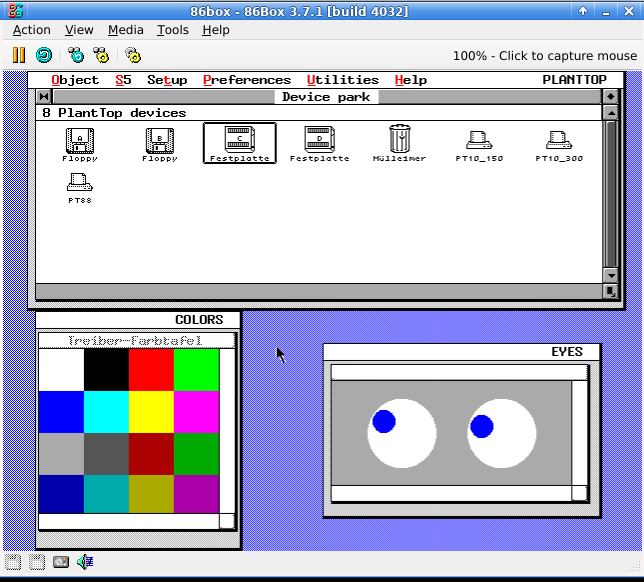Image resolution: width=644 pixels, height=582 pixels.
Task: Open the 86Box Tools menu
Action: [x=173, y=30]
